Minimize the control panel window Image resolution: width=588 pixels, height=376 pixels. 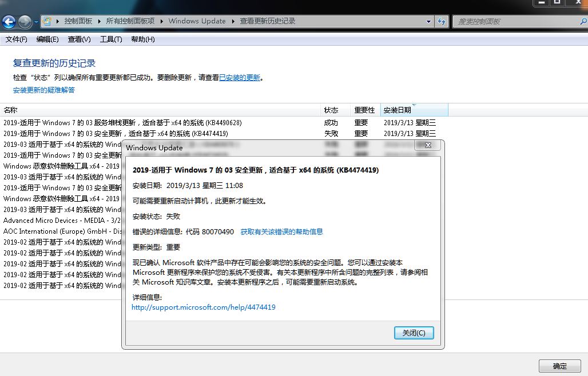coord(541,3)
